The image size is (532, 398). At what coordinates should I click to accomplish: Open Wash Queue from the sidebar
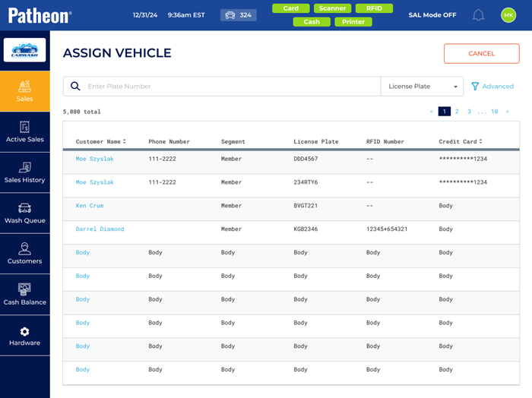24,213
